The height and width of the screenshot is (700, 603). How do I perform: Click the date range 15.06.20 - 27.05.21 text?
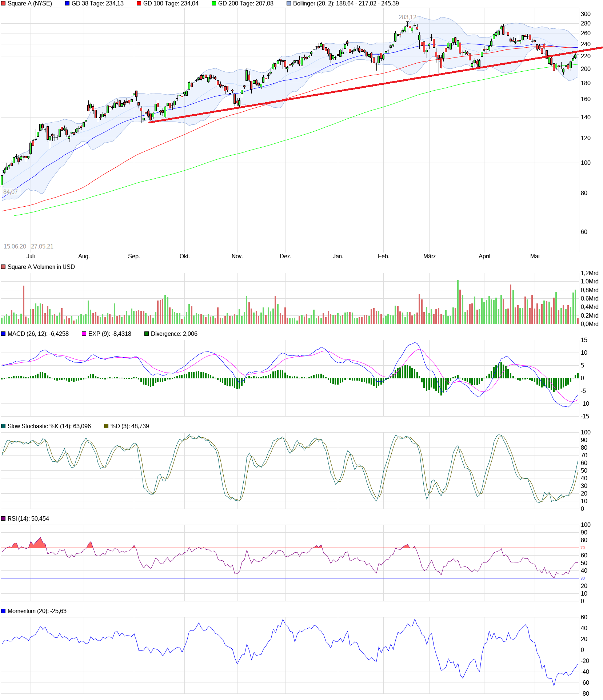[28, 247]
